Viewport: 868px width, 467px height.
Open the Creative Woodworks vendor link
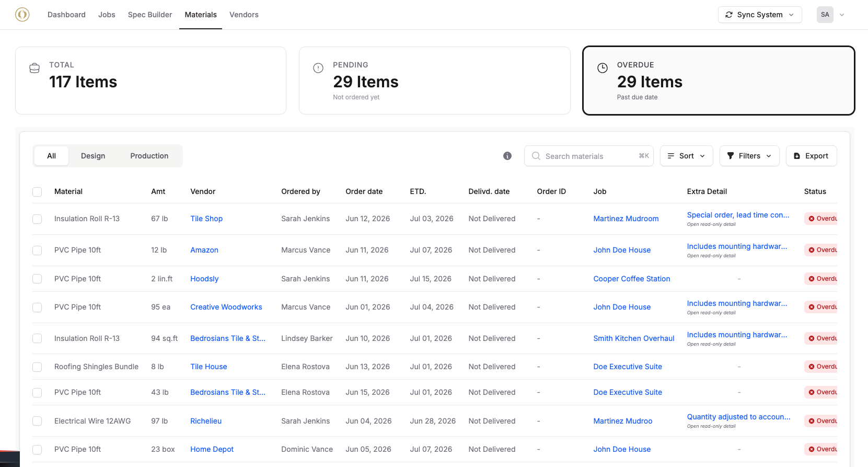coord(226,307)
